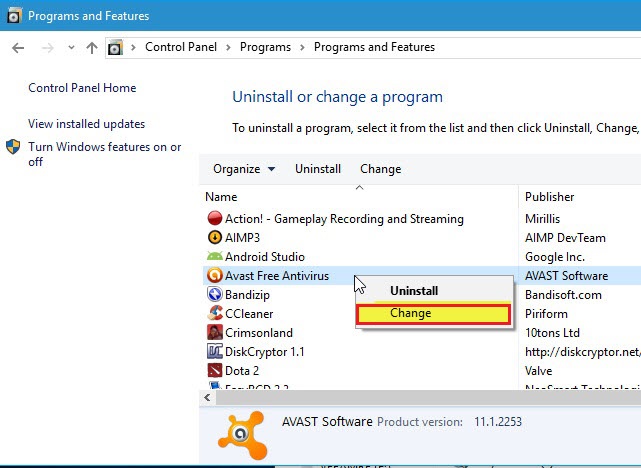Go up one level with Up arrow
641x468 pixels.
[92, 48]
